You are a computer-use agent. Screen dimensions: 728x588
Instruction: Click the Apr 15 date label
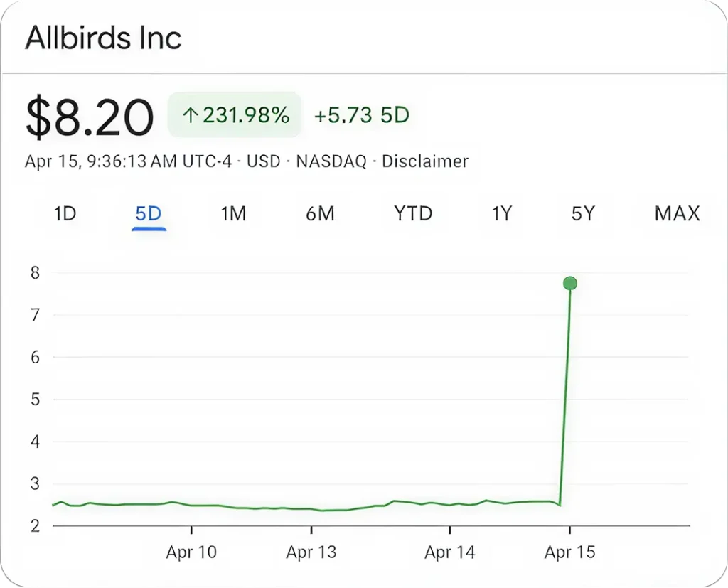[569, 552]
